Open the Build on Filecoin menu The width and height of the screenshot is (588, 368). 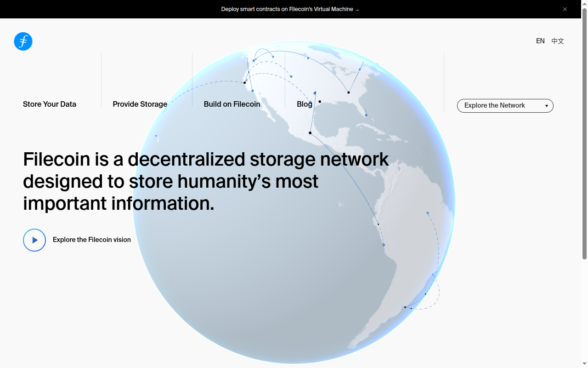[232, 104]
